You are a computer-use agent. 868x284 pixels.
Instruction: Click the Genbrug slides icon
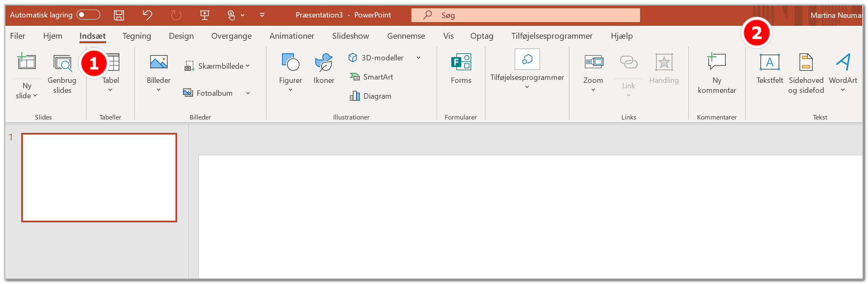point(62,63)
